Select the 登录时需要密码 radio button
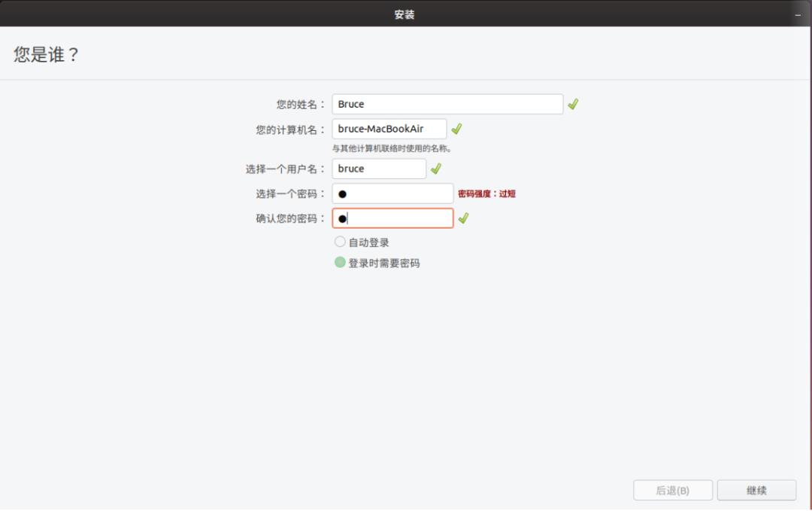This screenshot has width=812, height=511. pos(339,263)
